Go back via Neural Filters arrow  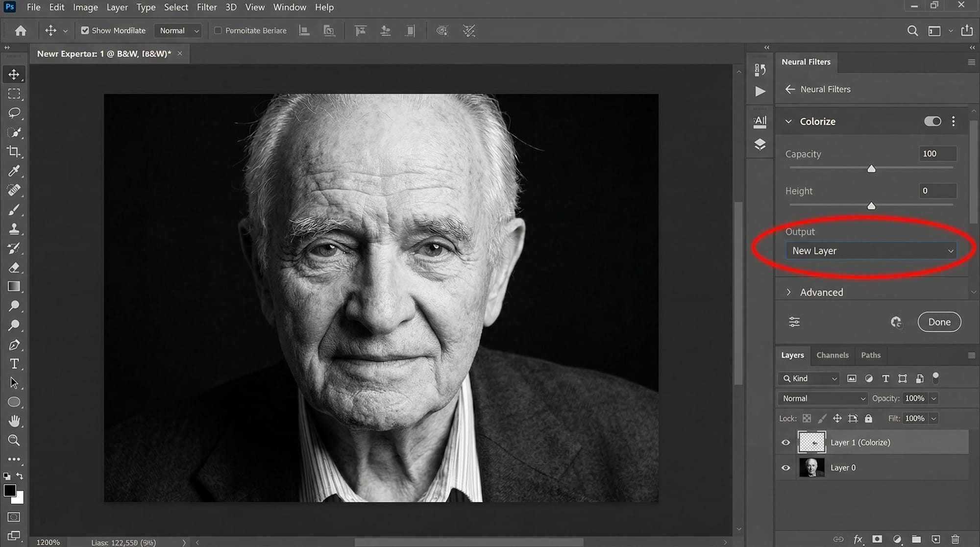[790, 89]
